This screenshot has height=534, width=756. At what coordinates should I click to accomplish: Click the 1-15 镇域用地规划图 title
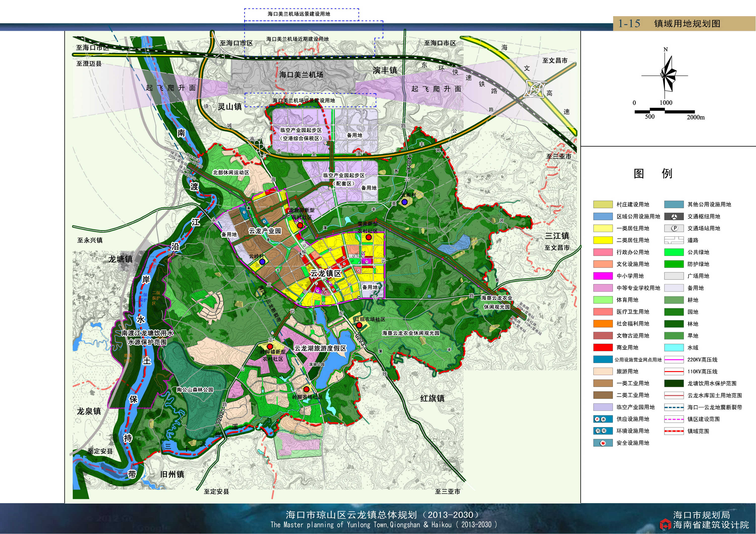[x=669, y=23]
